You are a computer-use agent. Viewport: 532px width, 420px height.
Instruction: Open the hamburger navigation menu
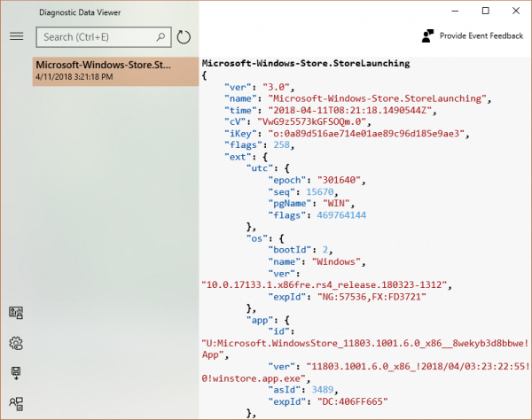point(16,36)
